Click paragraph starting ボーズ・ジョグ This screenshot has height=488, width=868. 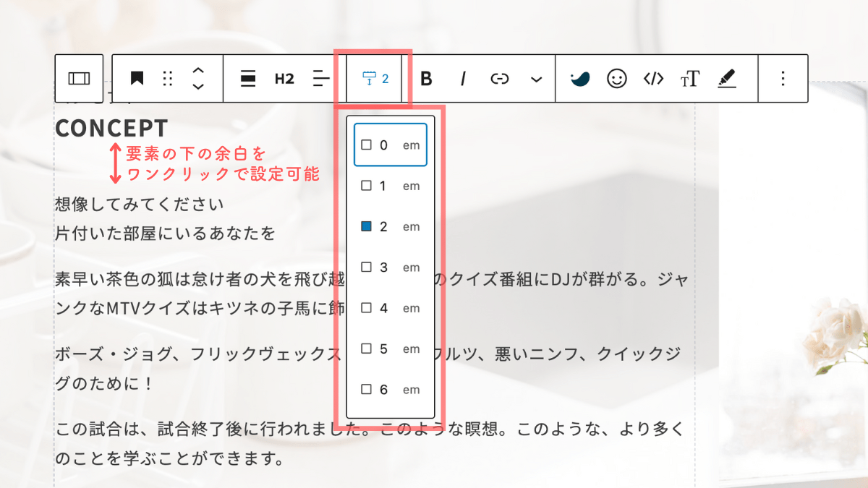point(369,369)
